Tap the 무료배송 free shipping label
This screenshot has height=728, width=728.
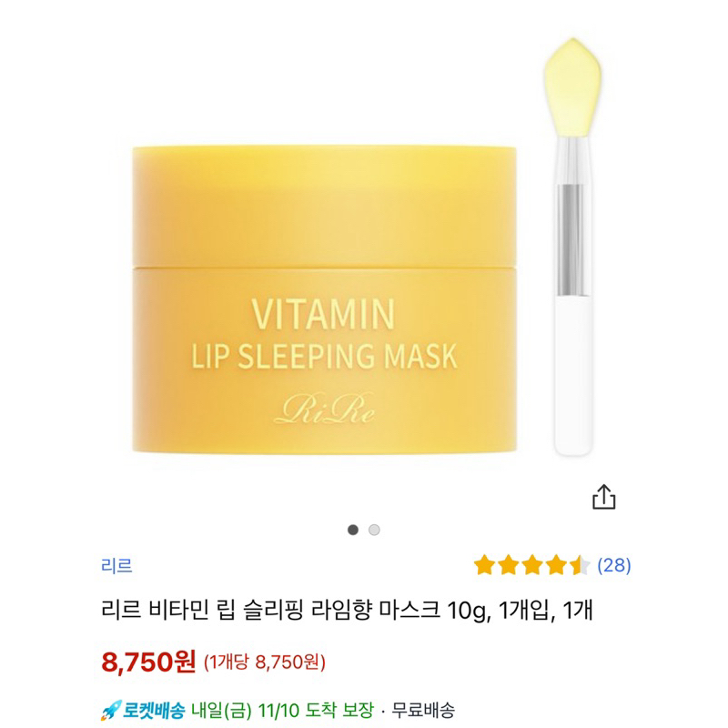tap(423, 710)
